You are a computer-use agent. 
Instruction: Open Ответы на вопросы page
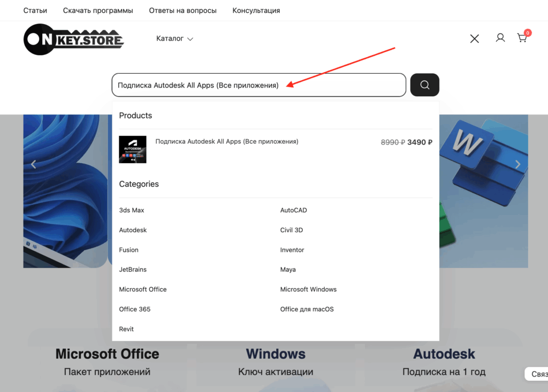[x=182, y=11]
